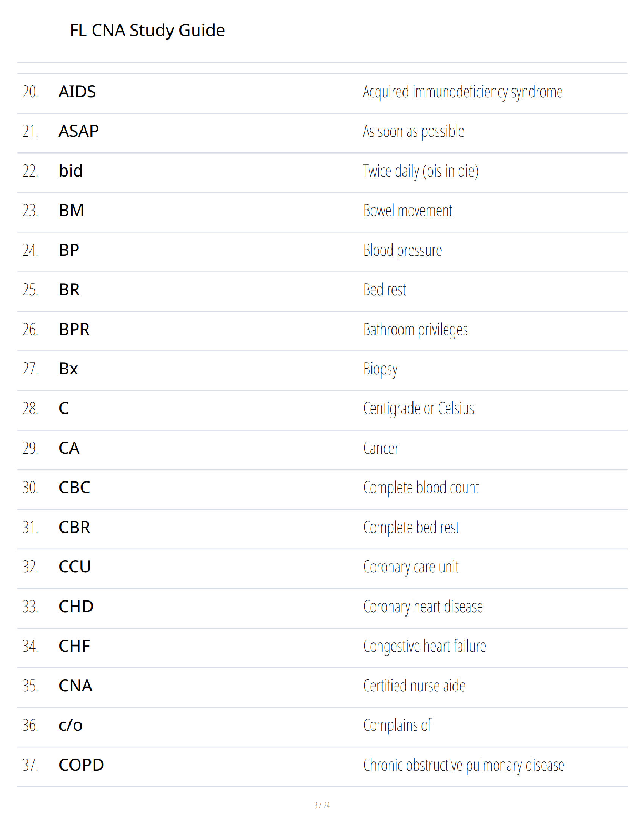Image resolution: width=644 pixels, height=834 pixels.
Task: Click the ASAP term in row 21
Action: (x=78, y=131)
